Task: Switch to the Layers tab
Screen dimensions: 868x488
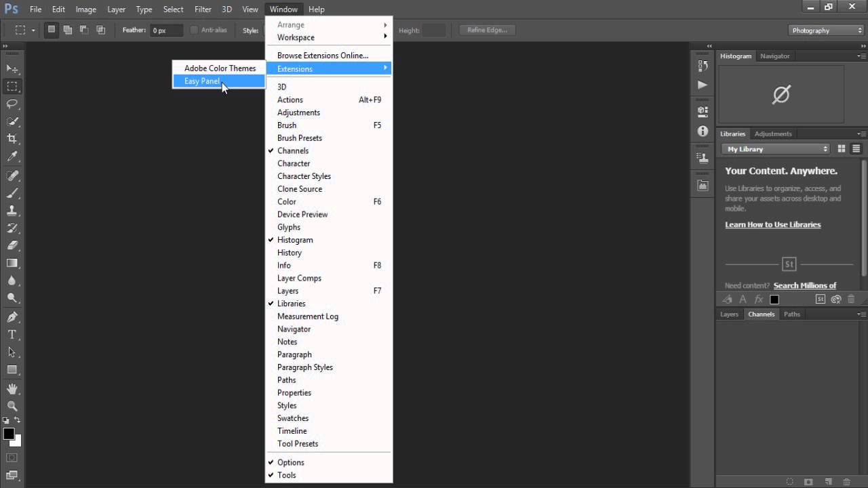Action: click(x=729, y=314)
